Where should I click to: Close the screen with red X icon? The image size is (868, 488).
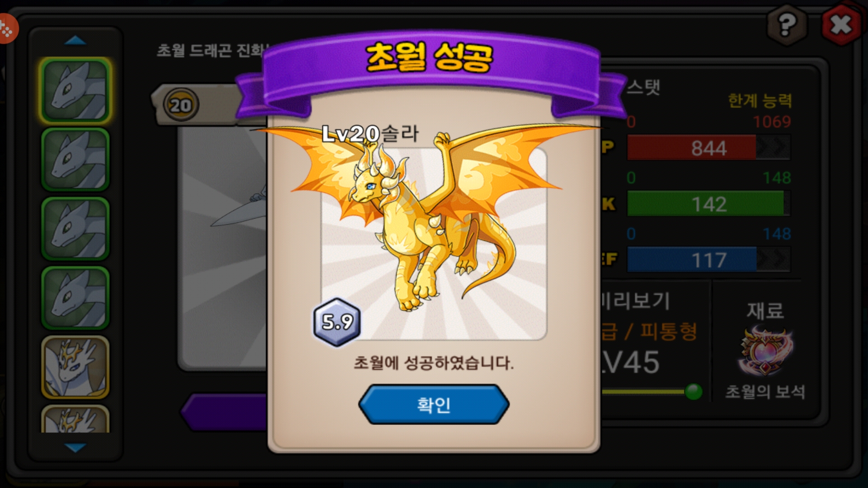841,24
